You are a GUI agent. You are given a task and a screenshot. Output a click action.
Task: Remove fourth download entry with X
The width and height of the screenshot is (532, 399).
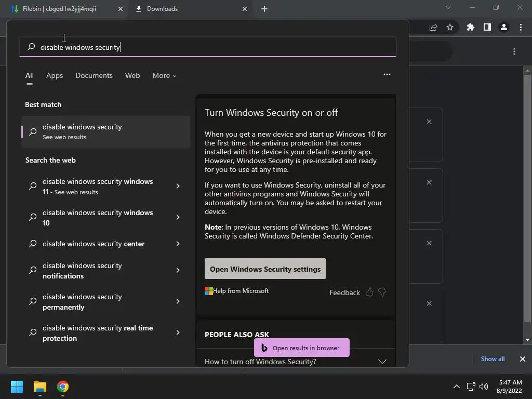429,303
